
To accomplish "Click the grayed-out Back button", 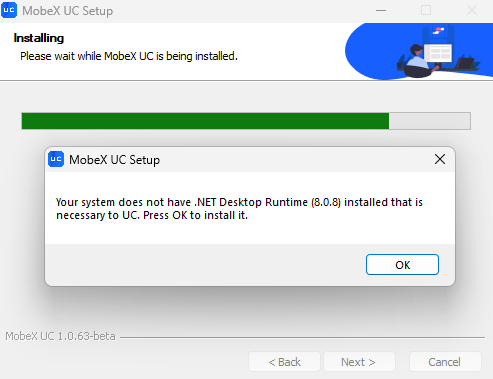I will click(x=284, y=362).
